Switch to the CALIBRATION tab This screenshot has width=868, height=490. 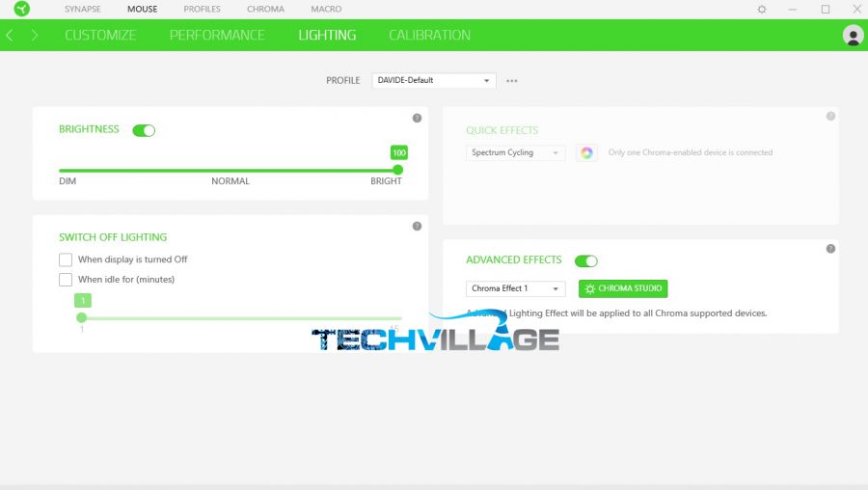click(429, 36)
